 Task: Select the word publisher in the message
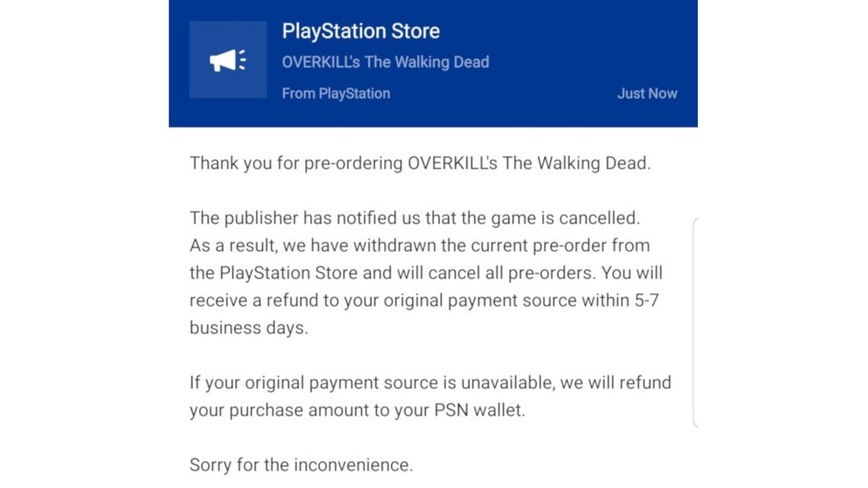click(262, 218)
